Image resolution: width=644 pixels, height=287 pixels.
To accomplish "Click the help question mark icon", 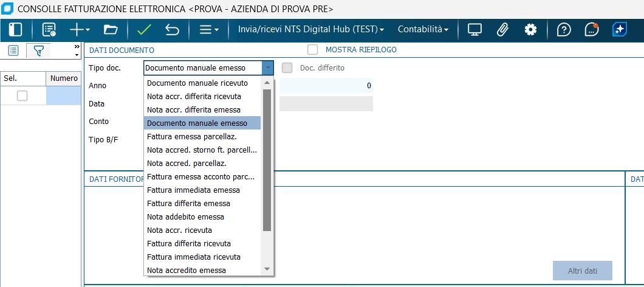I will tap(564, 29).
